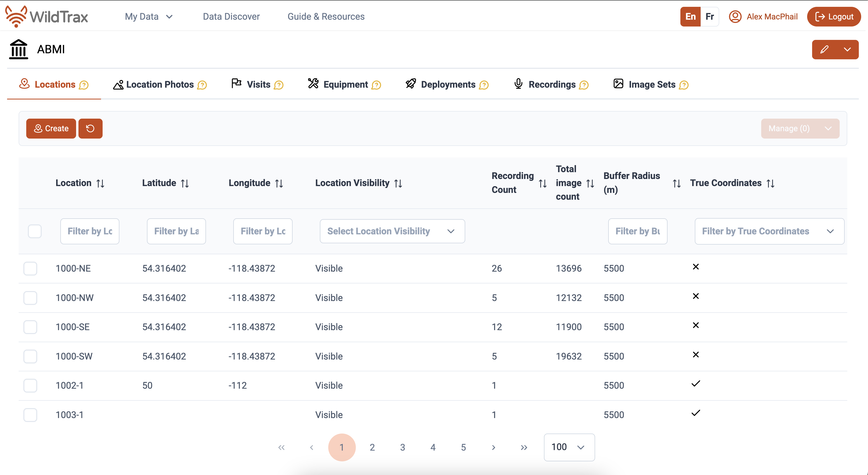Image resolution: width=868 pixels, height=475 pixels.
Task: Click the Filter by Latitude input
Action: (176, 231)
